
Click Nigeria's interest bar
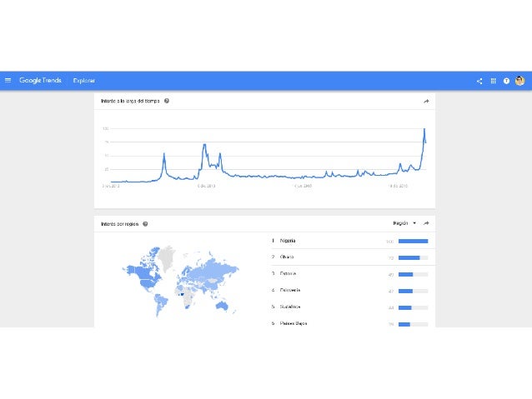tap(413, 241)
